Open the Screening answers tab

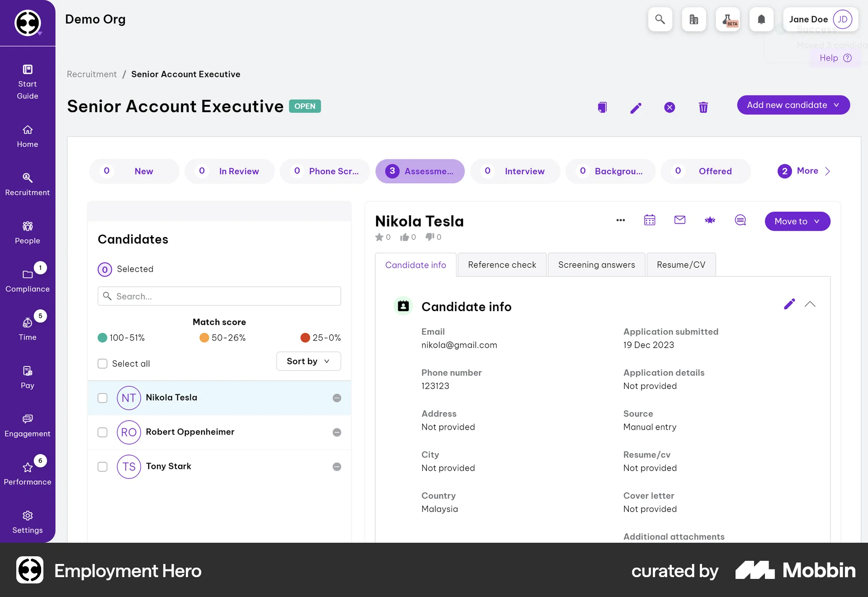(597, 265)
